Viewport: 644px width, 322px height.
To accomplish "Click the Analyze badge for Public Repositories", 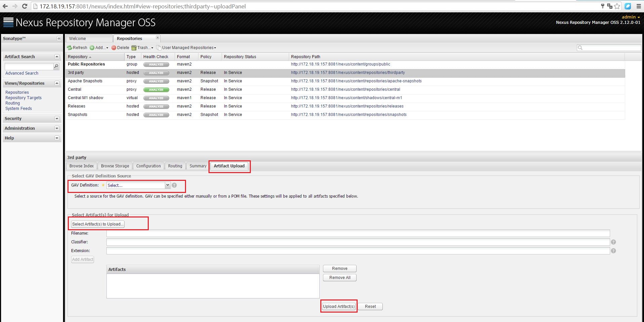I will pyautogui.click(x=156, y=65).
